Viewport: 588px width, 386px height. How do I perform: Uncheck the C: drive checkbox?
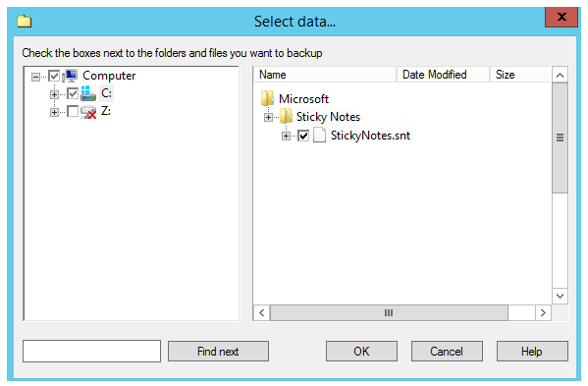[x=73, y=93]
